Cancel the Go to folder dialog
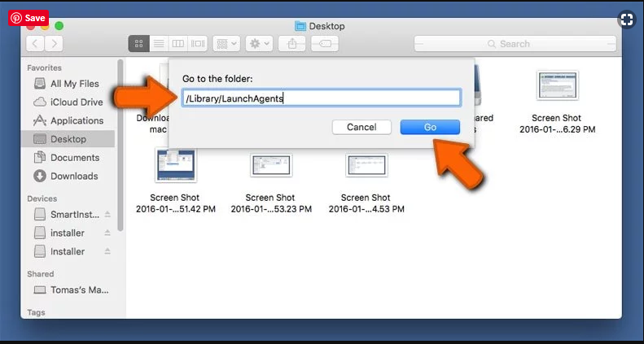Viewport: 644px width, 344px height. pyautogui.click(x=361, y=127)
